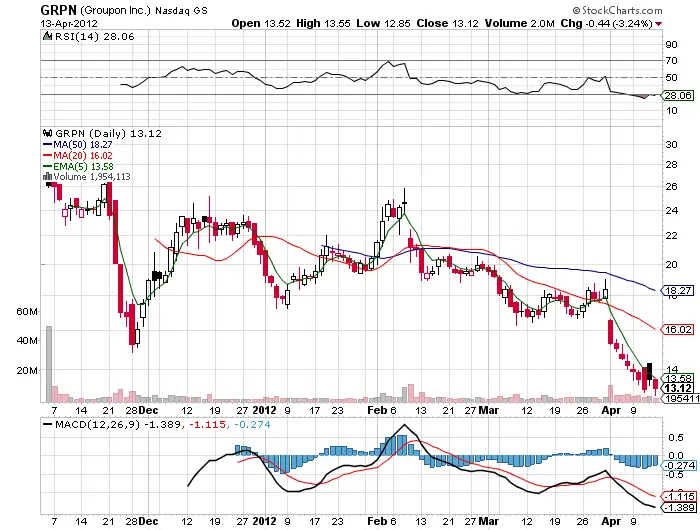This screenshot has width=700, height=530.
Task: Click the RSI 50 midline level label
Action: pos(671,78)
